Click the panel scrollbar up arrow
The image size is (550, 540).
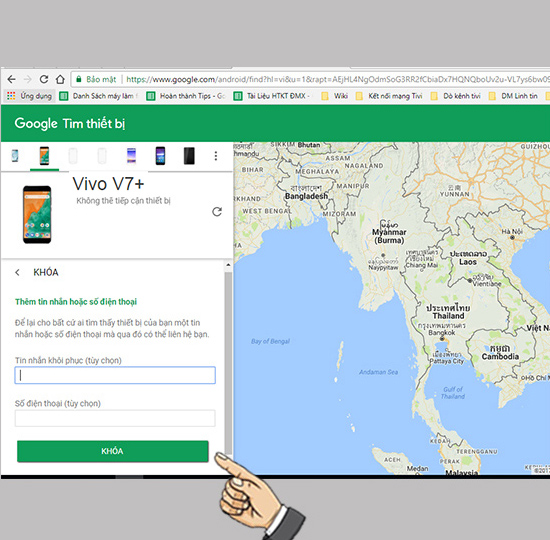tap(228, 265)
